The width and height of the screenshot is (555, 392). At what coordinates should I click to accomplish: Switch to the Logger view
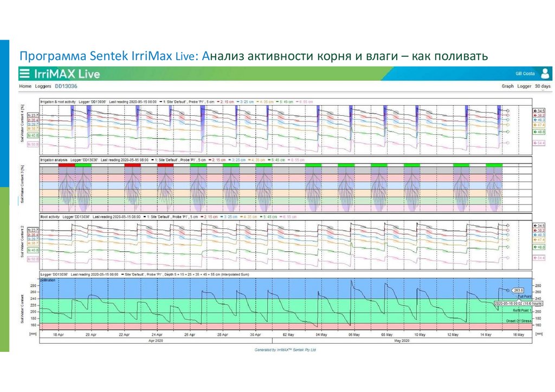524,86
